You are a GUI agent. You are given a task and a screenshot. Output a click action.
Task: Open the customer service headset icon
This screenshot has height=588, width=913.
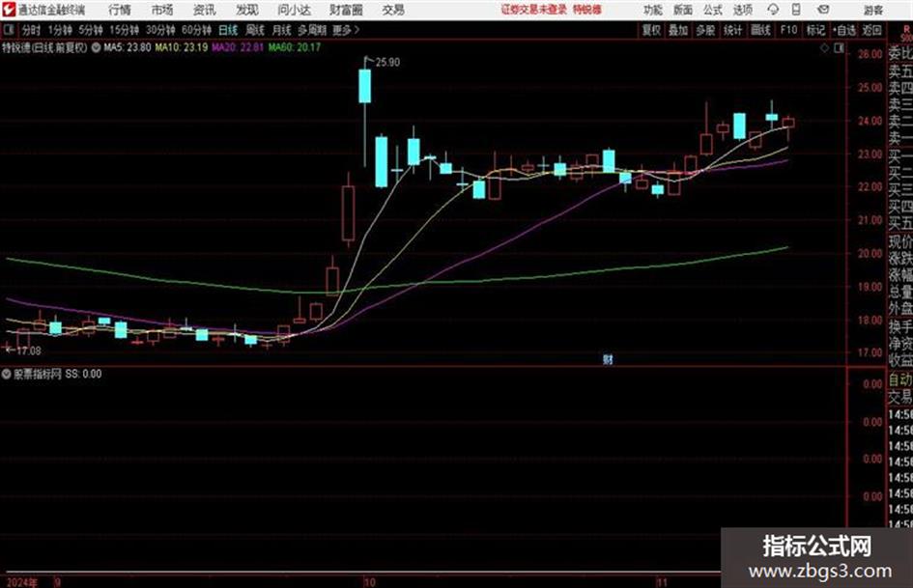coord(773,10)
